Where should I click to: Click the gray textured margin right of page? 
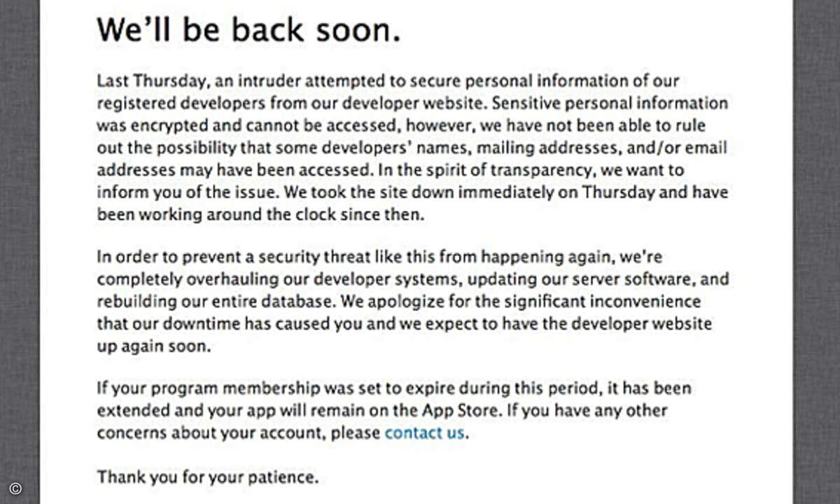(x=816, y=252)
